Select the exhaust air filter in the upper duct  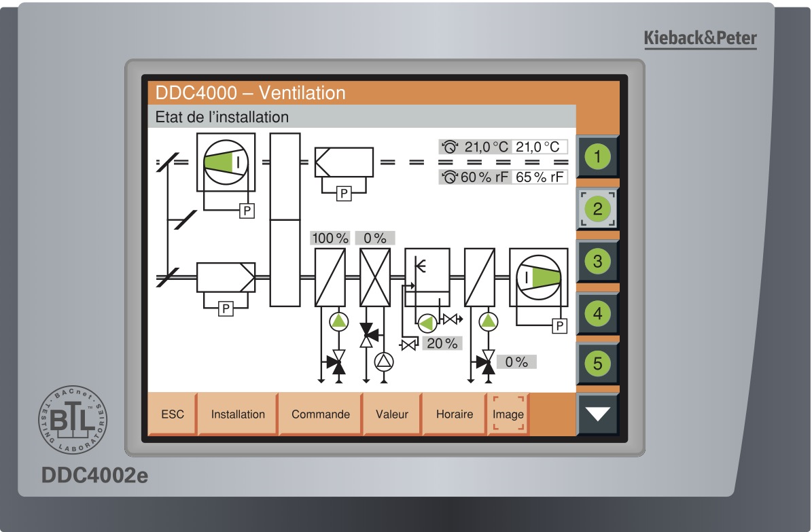(344, 162)
